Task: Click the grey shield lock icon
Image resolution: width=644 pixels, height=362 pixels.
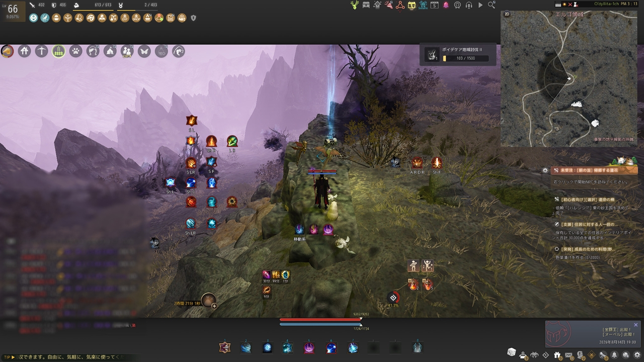Action: pos(193,18)
